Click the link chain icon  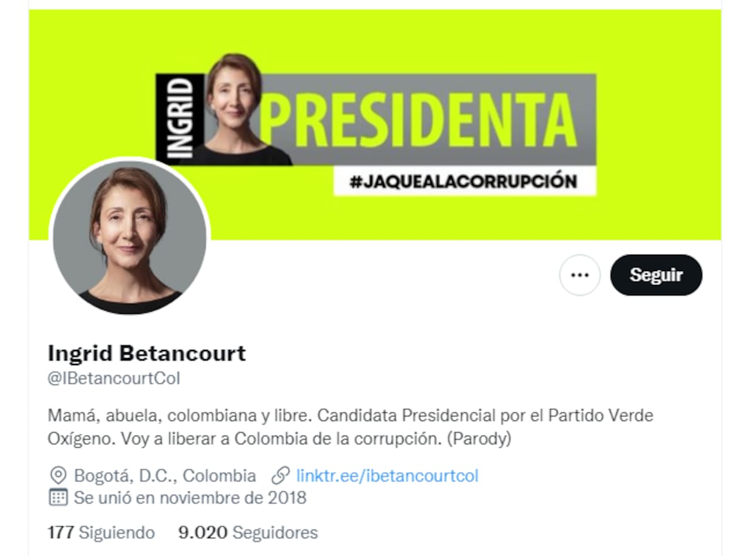click(x=280, y=475)
